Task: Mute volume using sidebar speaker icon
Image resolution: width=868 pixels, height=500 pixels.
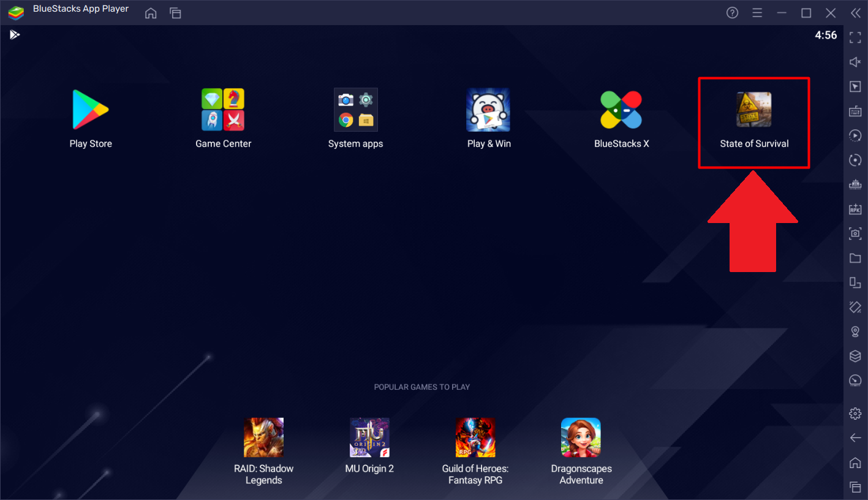Action: point(856,62)
